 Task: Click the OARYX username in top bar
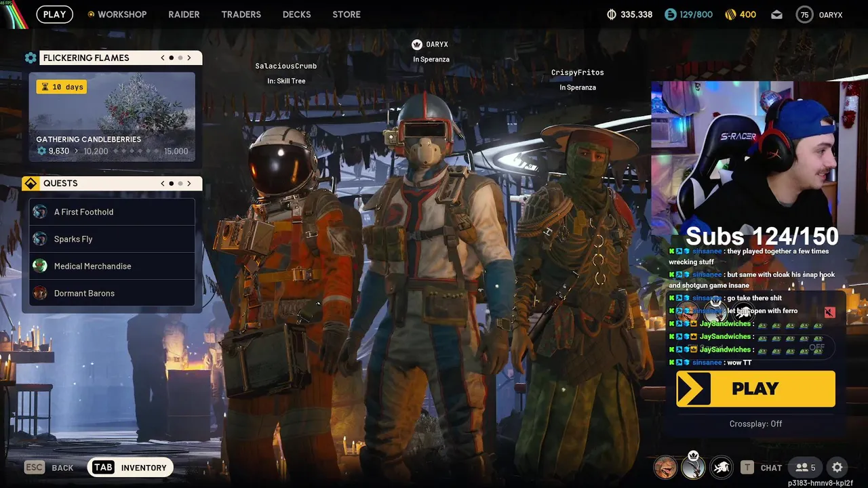click(x=831, y=14)
